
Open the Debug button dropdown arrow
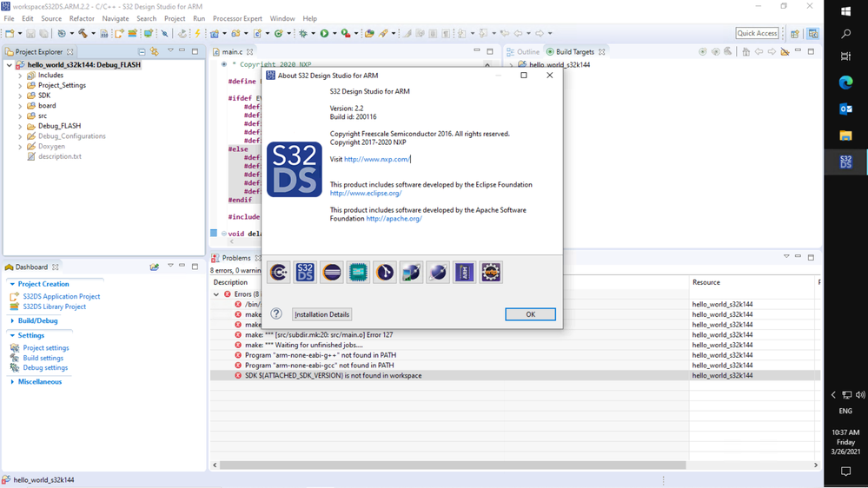click(x=314, y=34)
